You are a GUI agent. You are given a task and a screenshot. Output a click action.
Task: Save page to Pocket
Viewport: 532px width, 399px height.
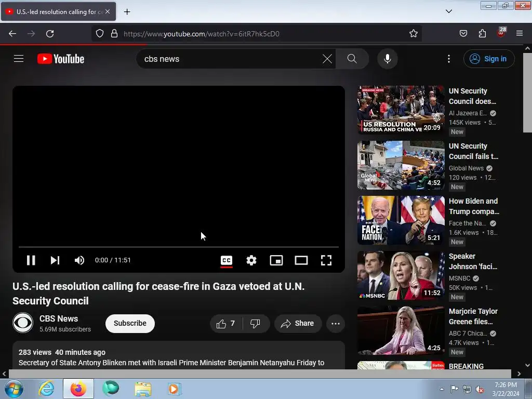coord(463,34)
